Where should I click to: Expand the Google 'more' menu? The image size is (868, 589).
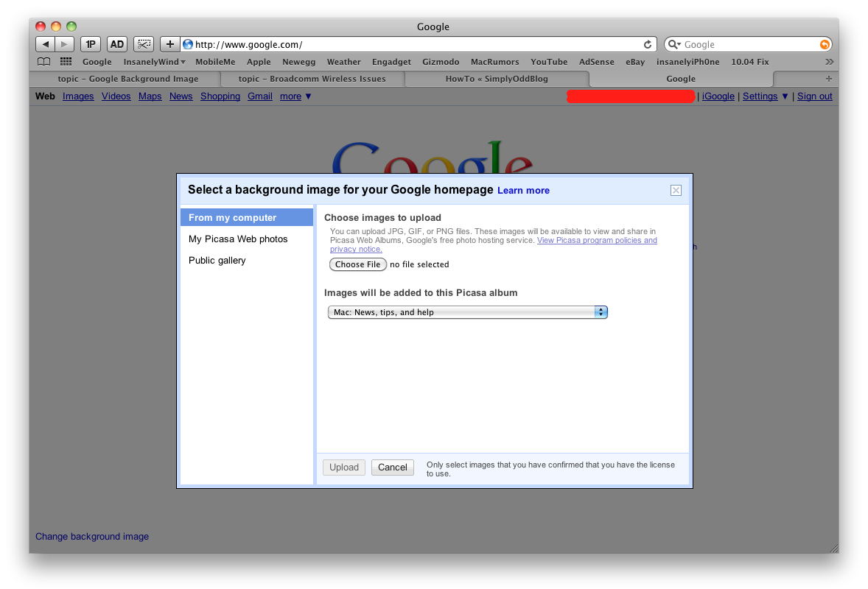point(295,96)
